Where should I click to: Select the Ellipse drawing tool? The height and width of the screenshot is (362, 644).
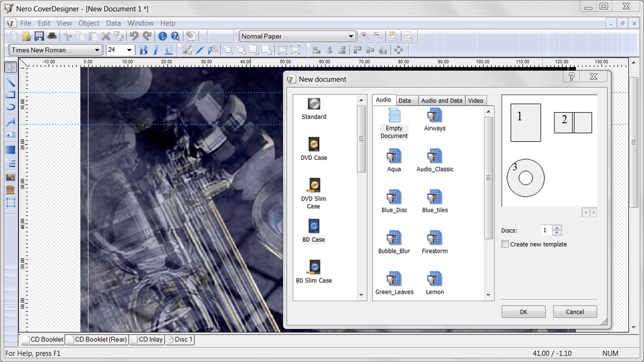click(11, 107)
